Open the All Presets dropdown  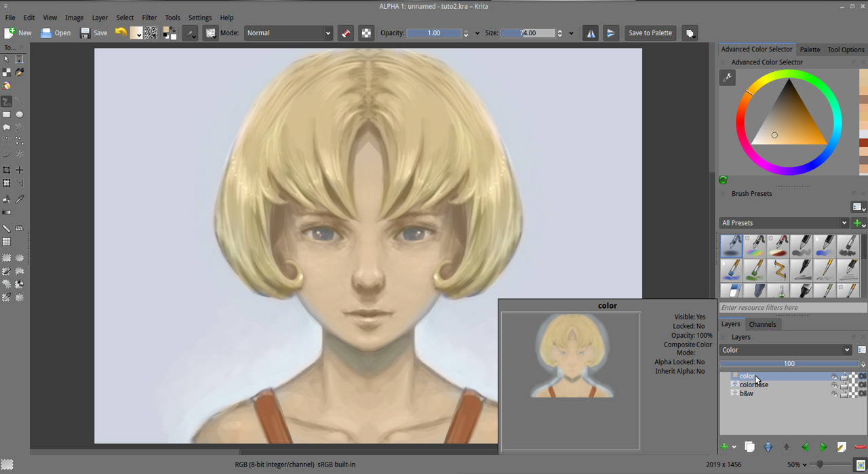click(x=783, y=222)
